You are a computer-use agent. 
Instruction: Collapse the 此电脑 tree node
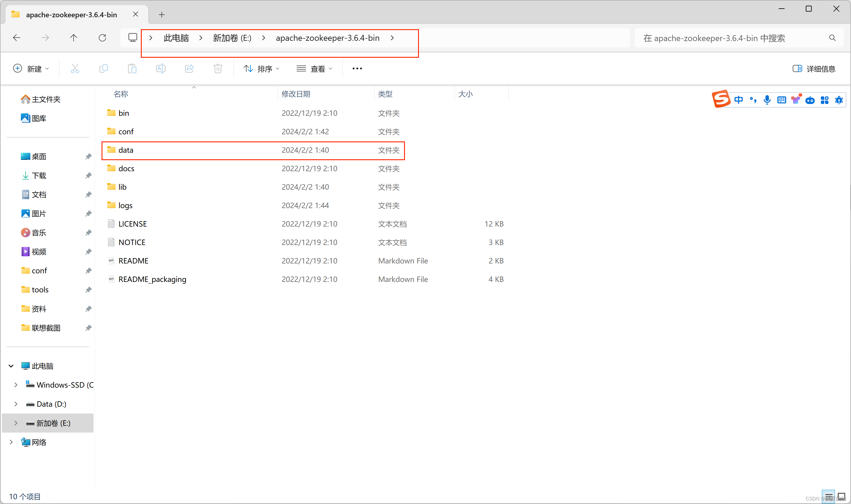pyautogui.click(x=11, y=366)
